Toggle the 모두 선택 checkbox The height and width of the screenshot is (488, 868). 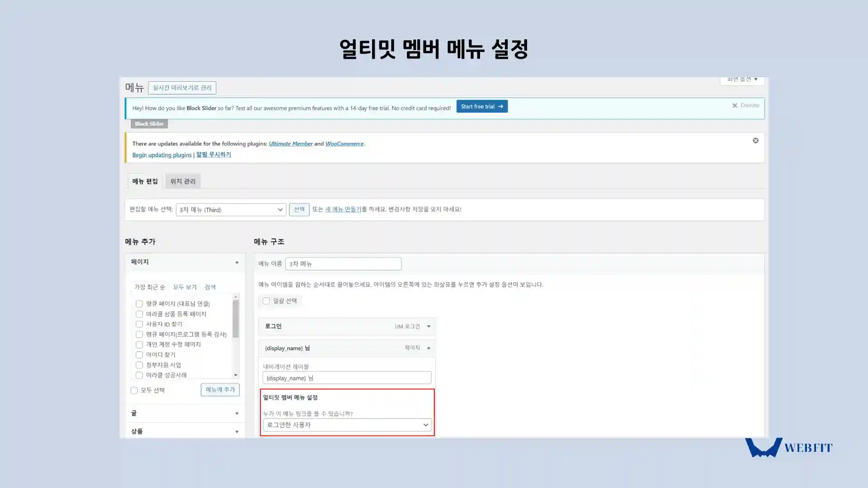coord(134,389)
